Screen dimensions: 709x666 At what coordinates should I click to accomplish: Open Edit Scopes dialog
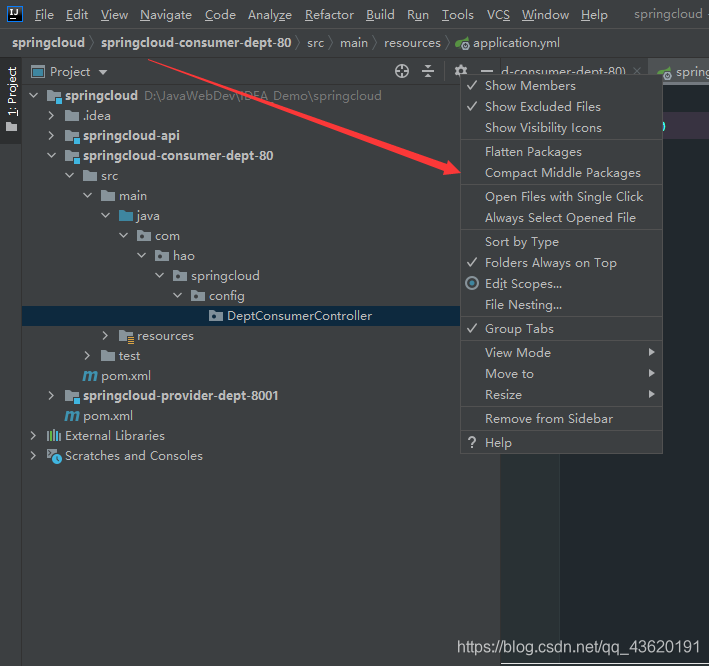pos(561,284)
